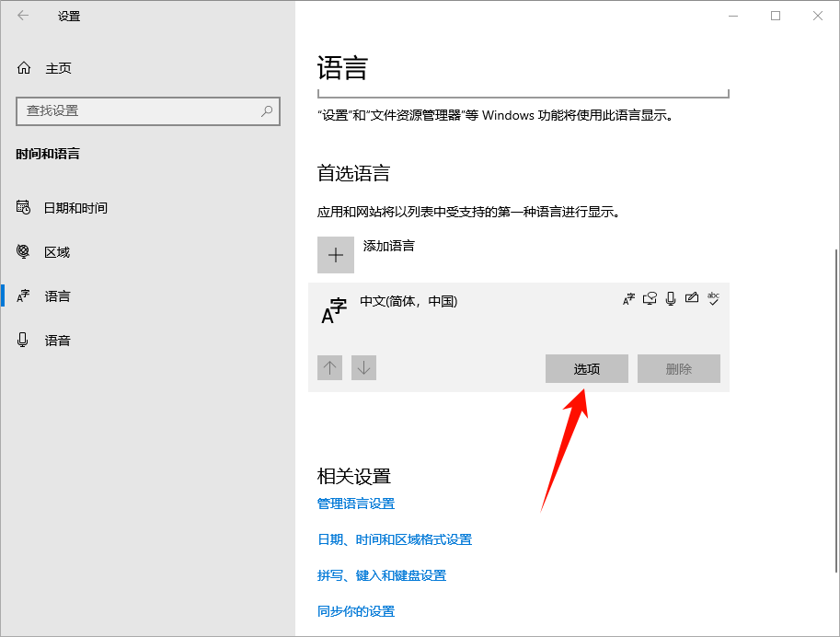Screen dimensions: 840x637
Task: Click the handwriting icon for Chinese
Action: point(692,298)
